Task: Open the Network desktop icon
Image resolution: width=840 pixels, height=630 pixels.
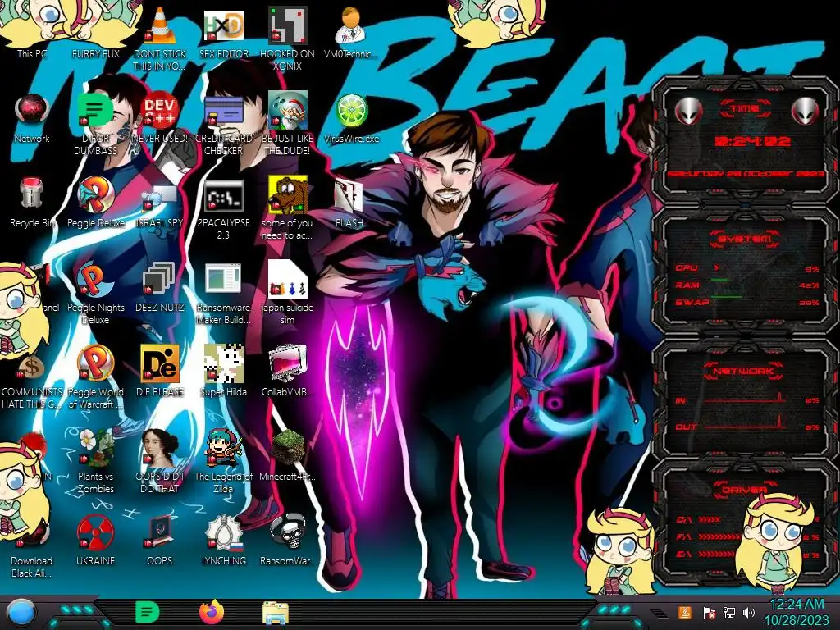Action: 32,118
